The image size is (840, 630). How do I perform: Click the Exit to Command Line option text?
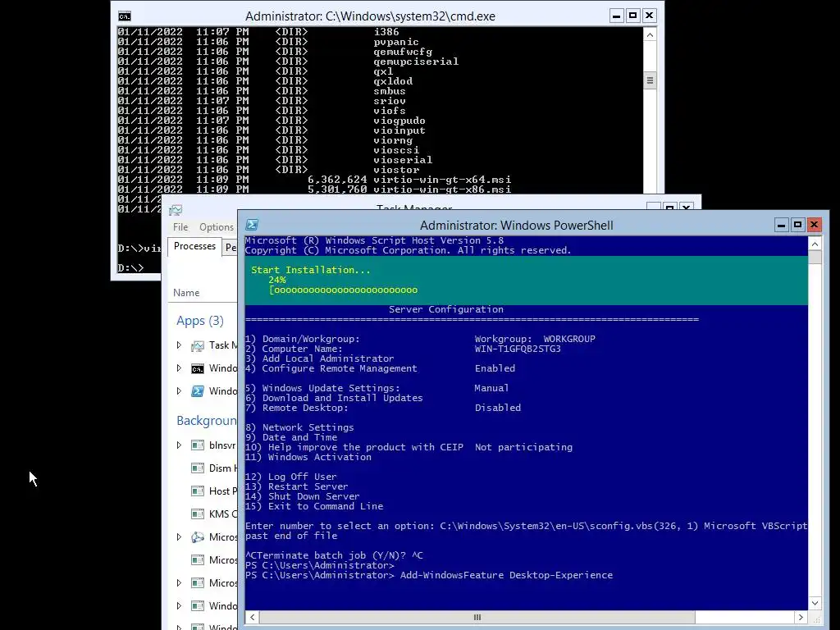[326, 506]
